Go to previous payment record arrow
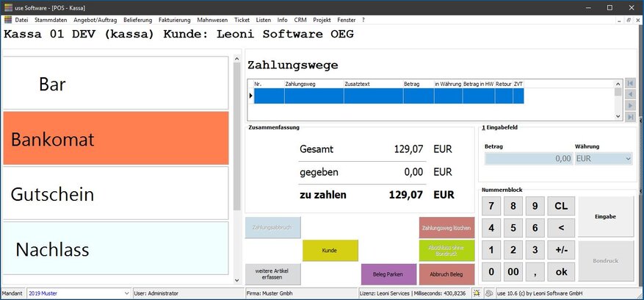644x300 pixels. [629, 95]
